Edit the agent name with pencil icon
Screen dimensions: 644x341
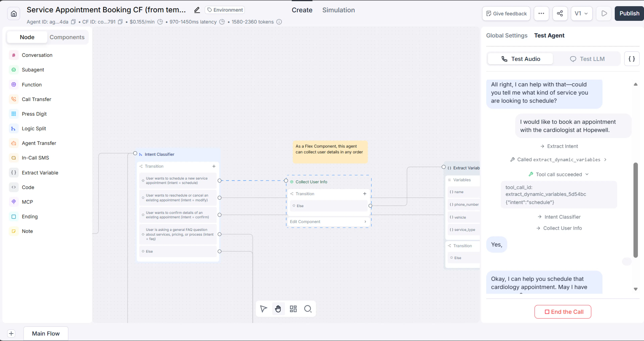tap(197, 10)
